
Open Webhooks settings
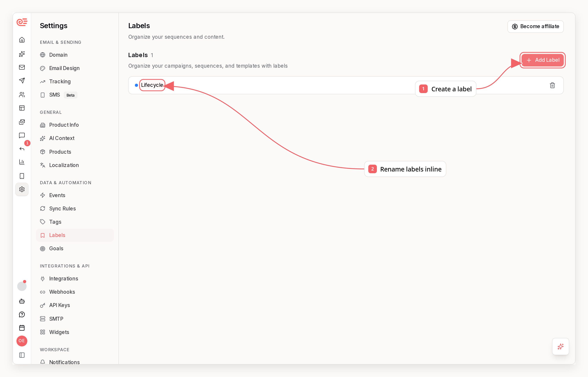coord(75,292)
